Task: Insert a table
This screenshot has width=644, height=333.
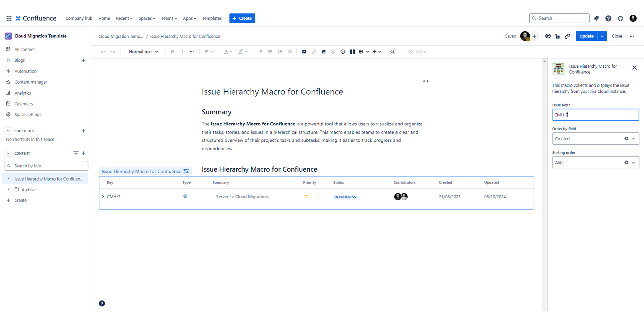Action: pos(361,52)
